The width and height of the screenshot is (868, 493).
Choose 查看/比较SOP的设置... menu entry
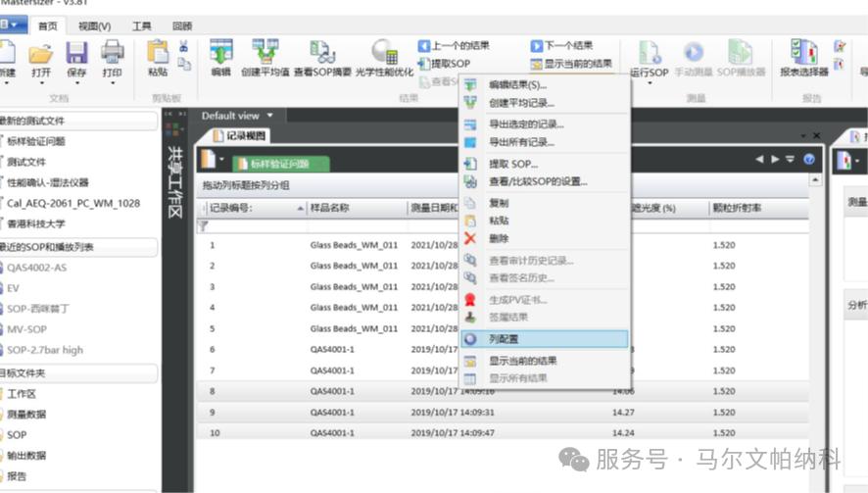click(x=545, y=181)
